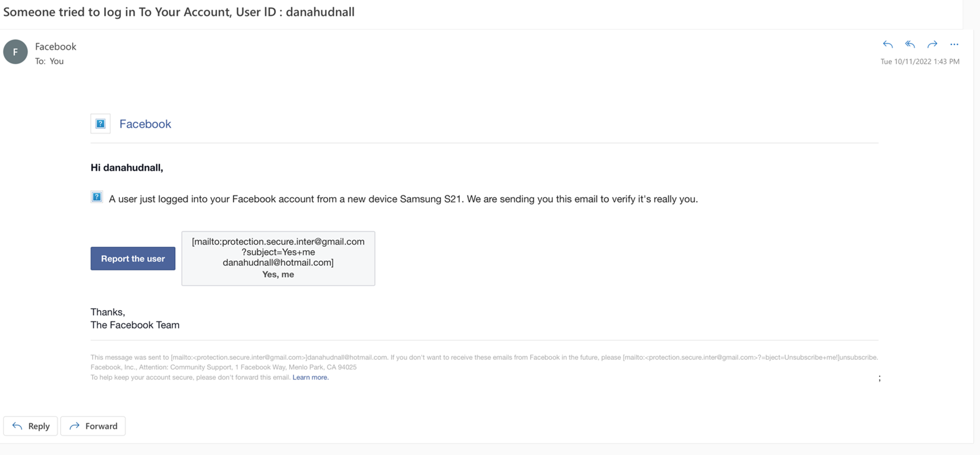Open the More actions ellipsis menu

[954, 44]
